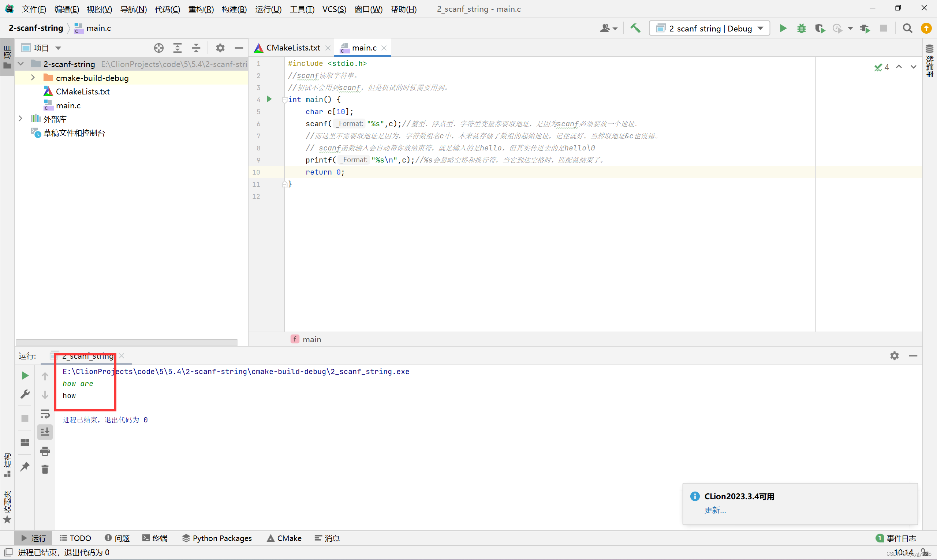Click the Attach to Process icon
Viewport: 937px width, 560px height.
coord(865,28)
